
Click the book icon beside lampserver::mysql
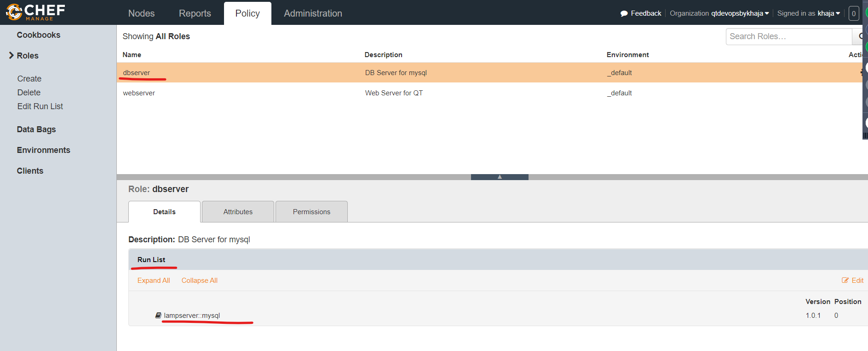pyautogui.click(x=158, y=316)
